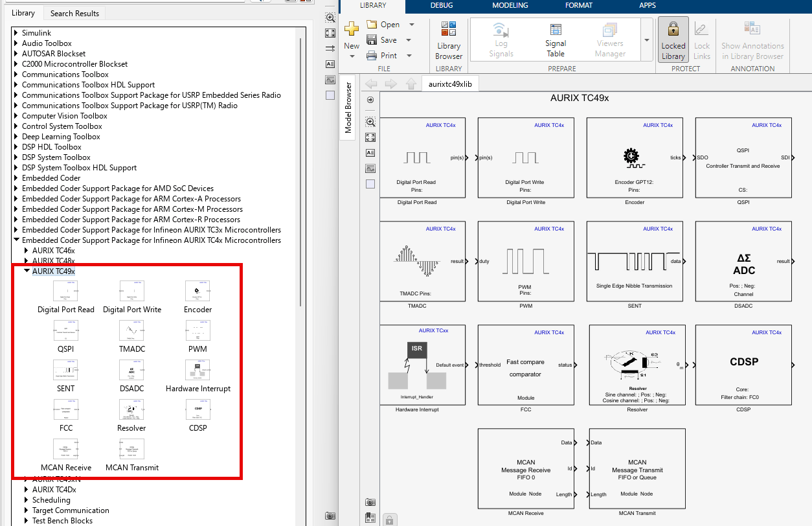Collapse the AURIX TC49x tree node
This screenshot has height=526, width=812.
tap(27, 271)
